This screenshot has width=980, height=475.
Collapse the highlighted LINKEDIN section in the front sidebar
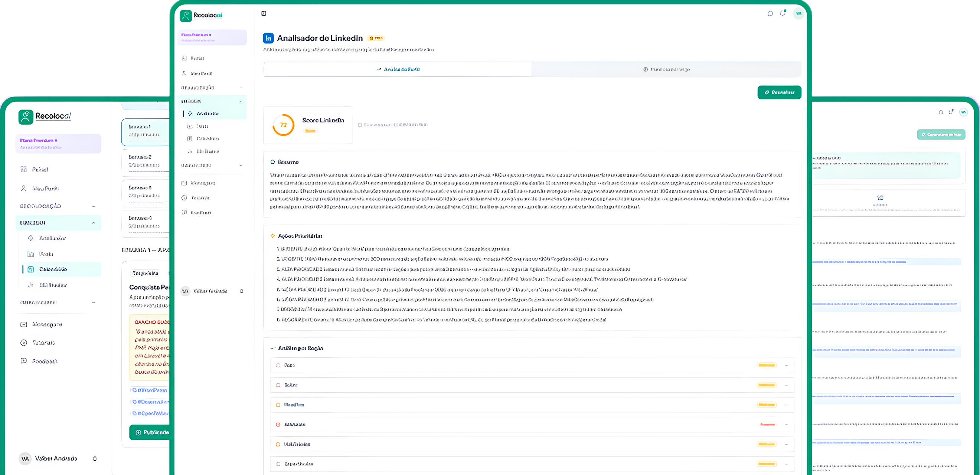click(x=212, y=101)
